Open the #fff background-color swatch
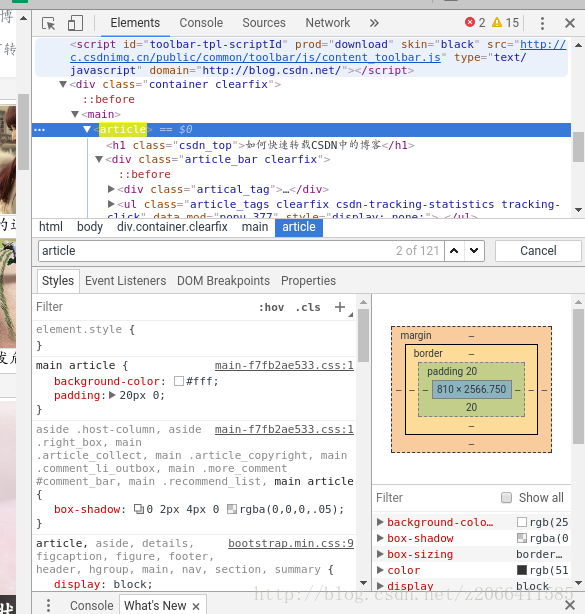Viewport: 585px width, 614px height. [179, 381]
